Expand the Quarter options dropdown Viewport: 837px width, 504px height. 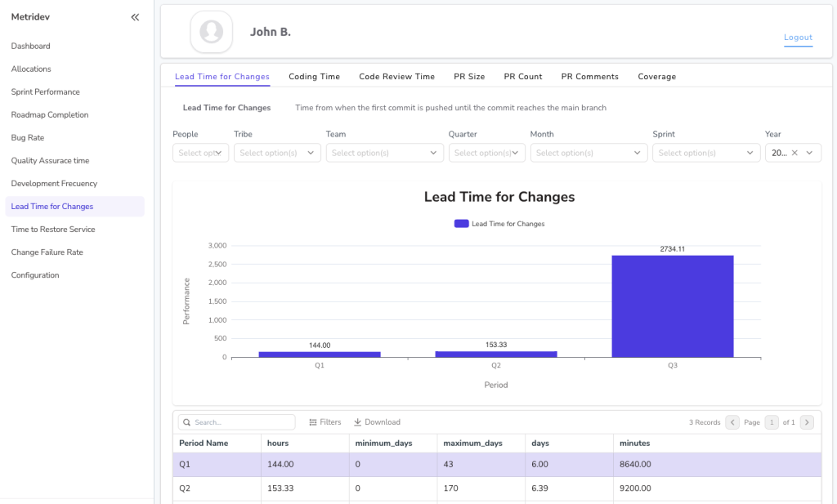486,152
